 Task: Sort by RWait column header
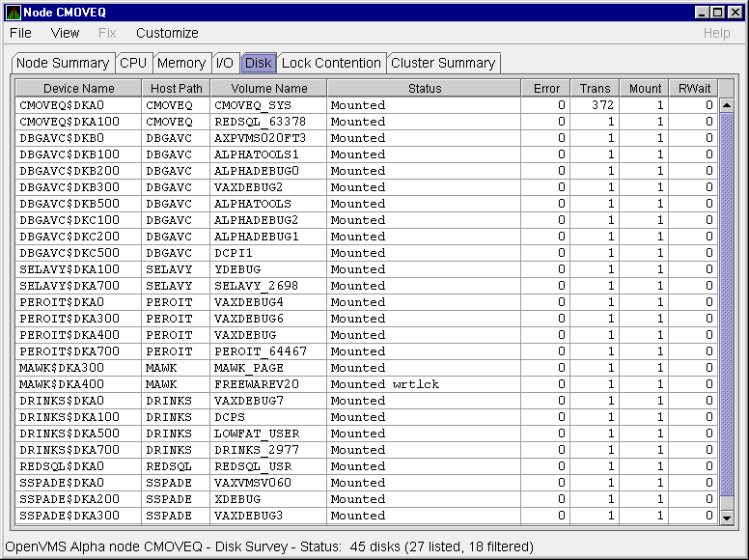coord(694,89)
